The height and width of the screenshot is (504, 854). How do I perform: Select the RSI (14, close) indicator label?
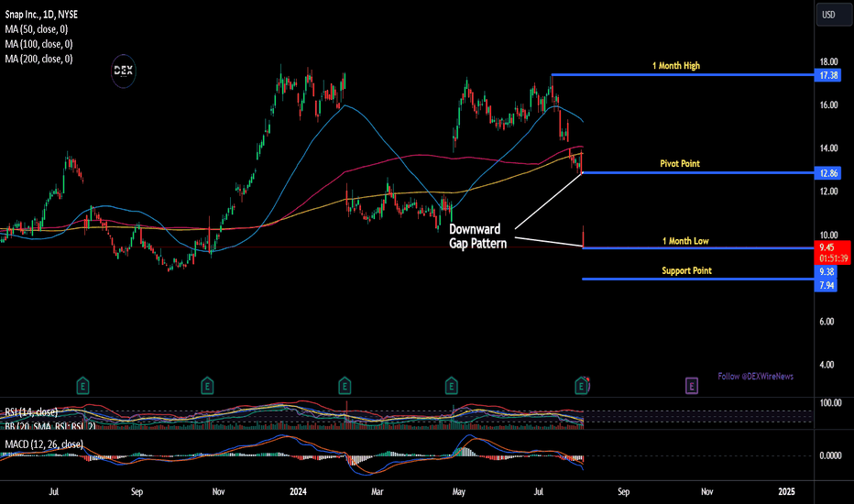(x=31, y=412)
